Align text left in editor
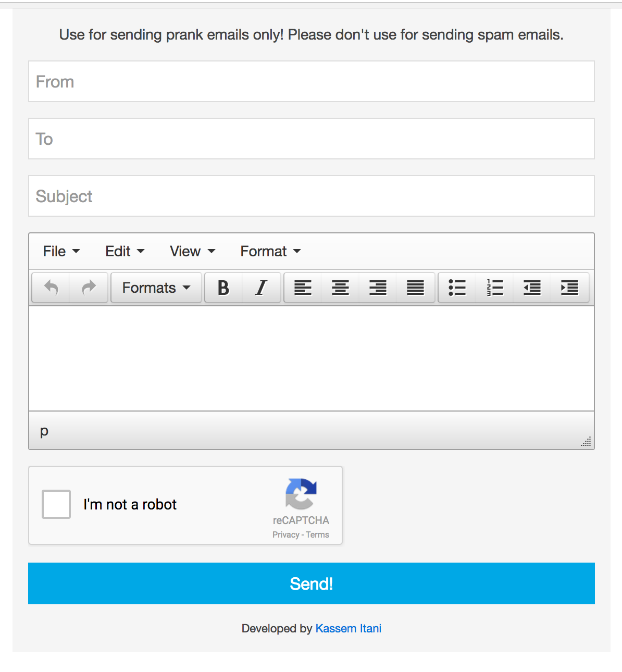Viewport: 622px width, 672px height. point(303,288)
